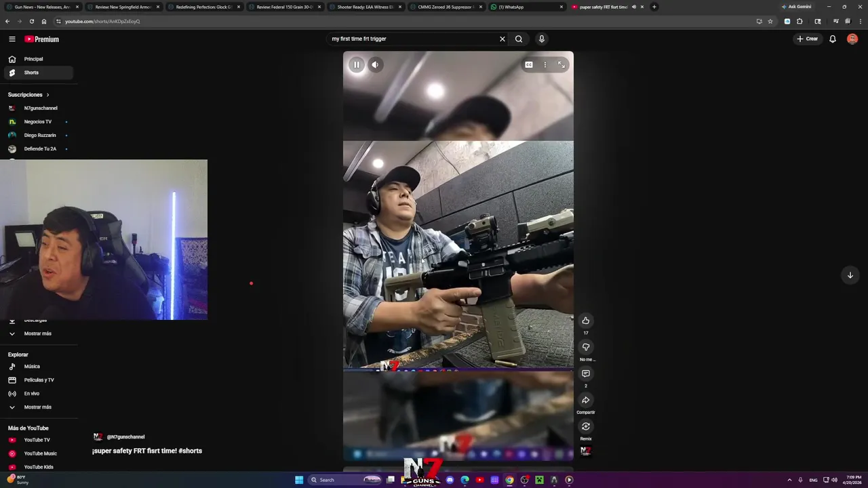The height and width of the screenshot is (488, 868).
Task: Clear the search box text
Action: coord(502,39)
